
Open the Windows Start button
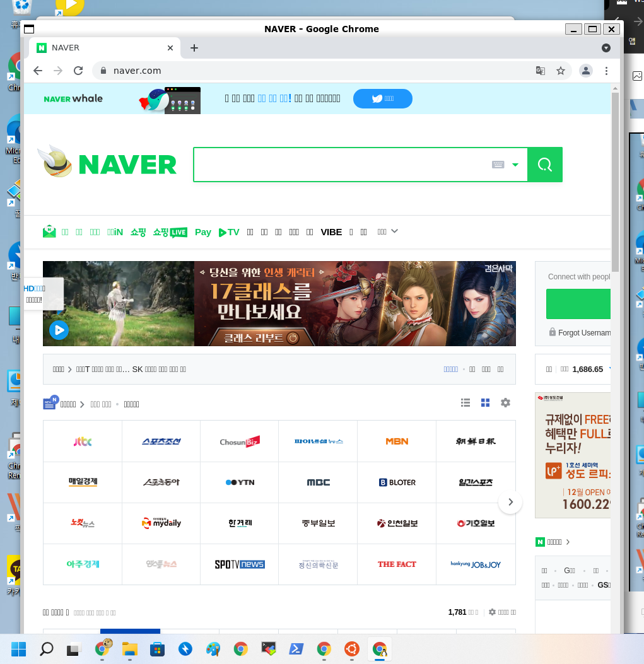coord(19,649)
